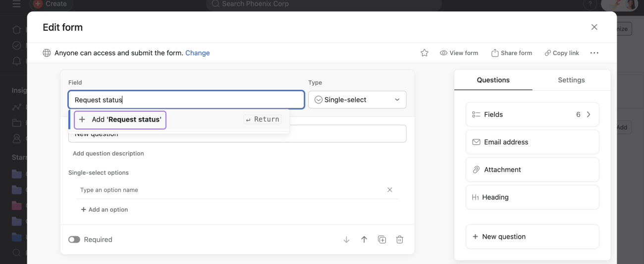This screenshot has width=644, height=264.
Task: Switch to the Settings tab
Action: tap(571, 80)
